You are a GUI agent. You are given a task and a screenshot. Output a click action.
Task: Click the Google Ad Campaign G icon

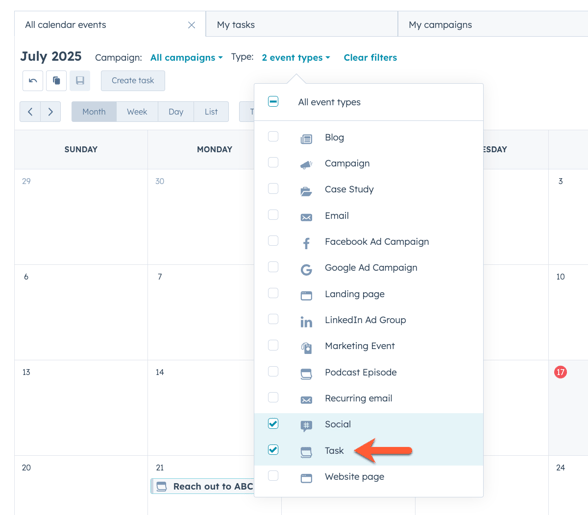(x=306, y=269)
